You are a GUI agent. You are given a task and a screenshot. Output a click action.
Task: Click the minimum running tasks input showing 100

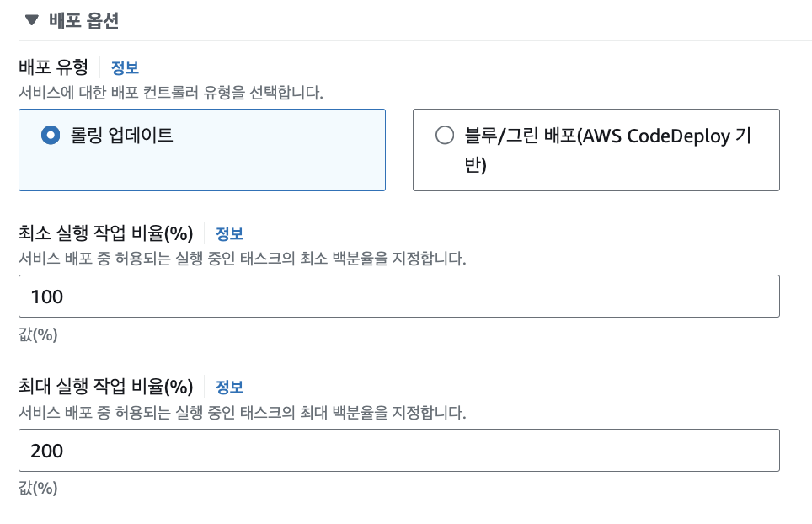(x=399, y=297)
